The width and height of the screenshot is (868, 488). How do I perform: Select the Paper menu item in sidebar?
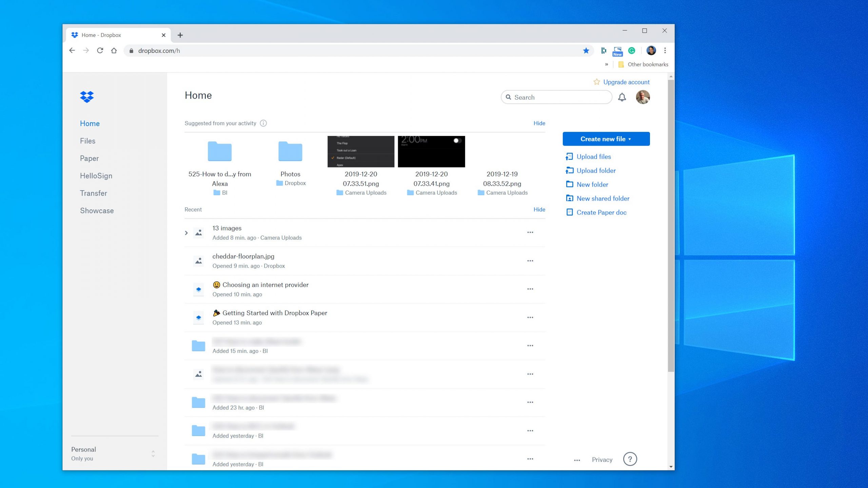pos(90,158)
